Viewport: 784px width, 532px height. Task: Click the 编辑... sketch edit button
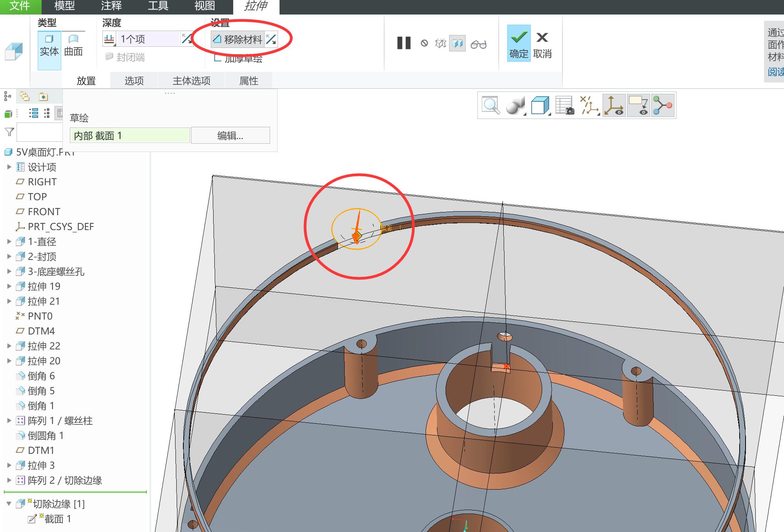(x=230, y=135)
